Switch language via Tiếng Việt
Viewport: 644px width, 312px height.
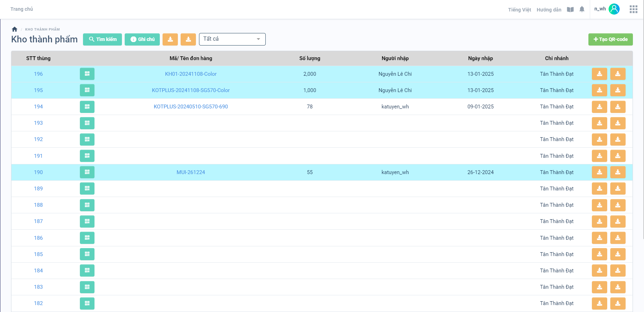pos(520,10)
